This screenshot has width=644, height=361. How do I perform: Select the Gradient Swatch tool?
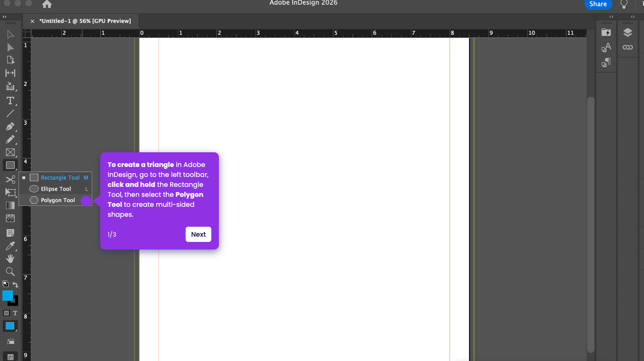(x=10, y=205)
